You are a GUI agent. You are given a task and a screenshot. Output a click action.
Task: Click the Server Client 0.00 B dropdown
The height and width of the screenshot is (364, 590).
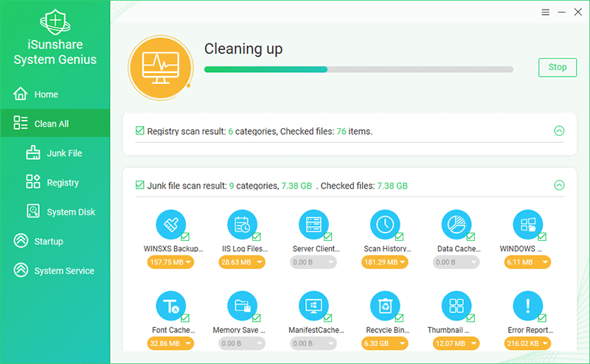[313, 262]
